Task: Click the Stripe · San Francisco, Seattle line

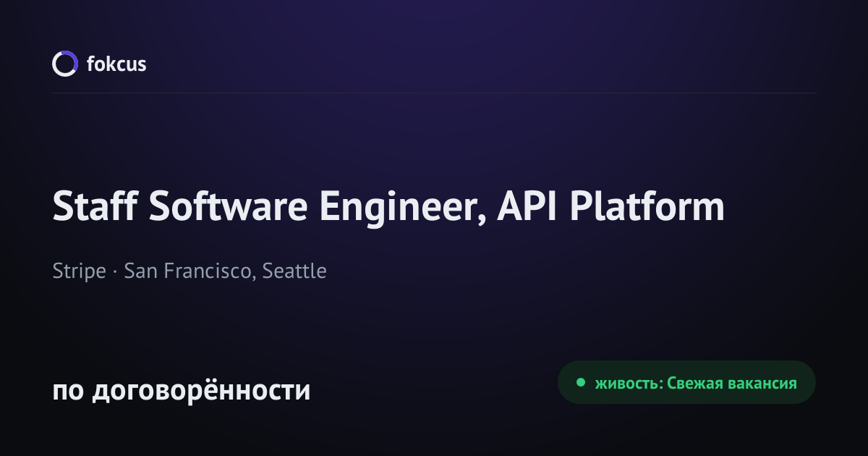Action: click(190, 271)
